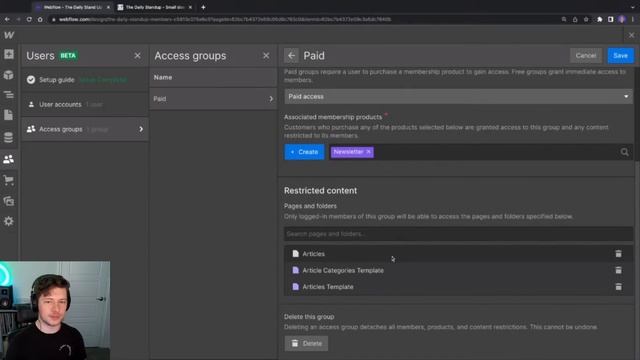Screen dimensions: 640x360
Task: Close the Access groups panel
Action: (x=266, y=56)
